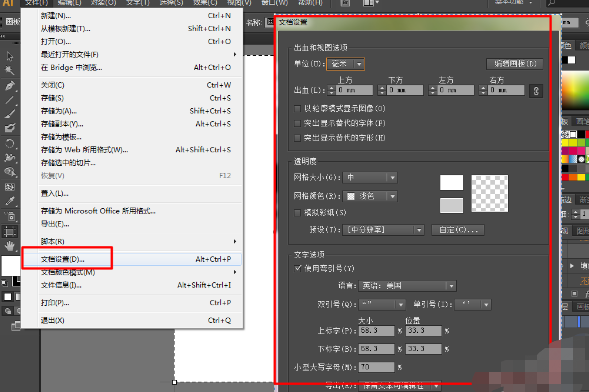
Task: Click the Illustrator Ai logo icon
Action: click(8, 3)
